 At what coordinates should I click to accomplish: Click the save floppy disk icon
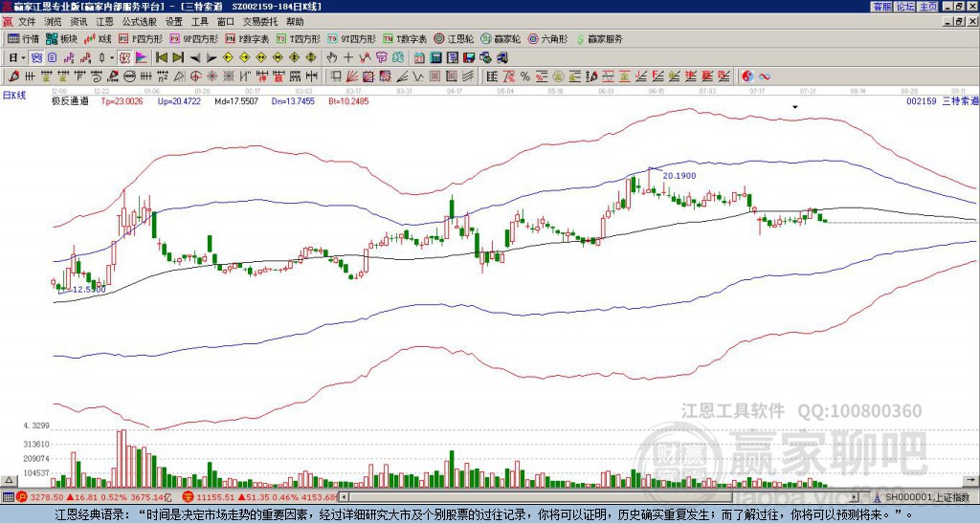point(469,58)
